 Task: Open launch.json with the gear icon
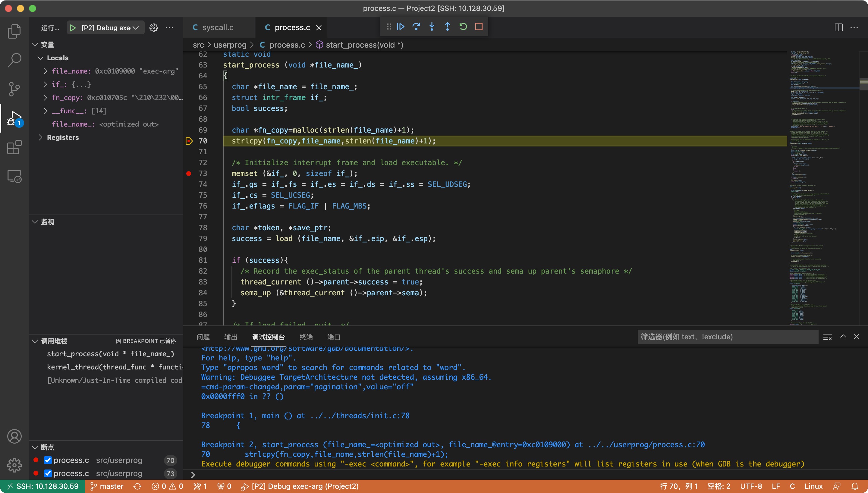coord(154,28)
